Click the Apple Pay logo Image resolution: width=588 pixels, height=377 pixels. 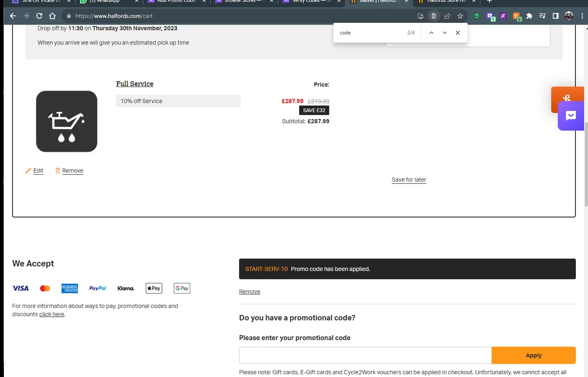154,288
